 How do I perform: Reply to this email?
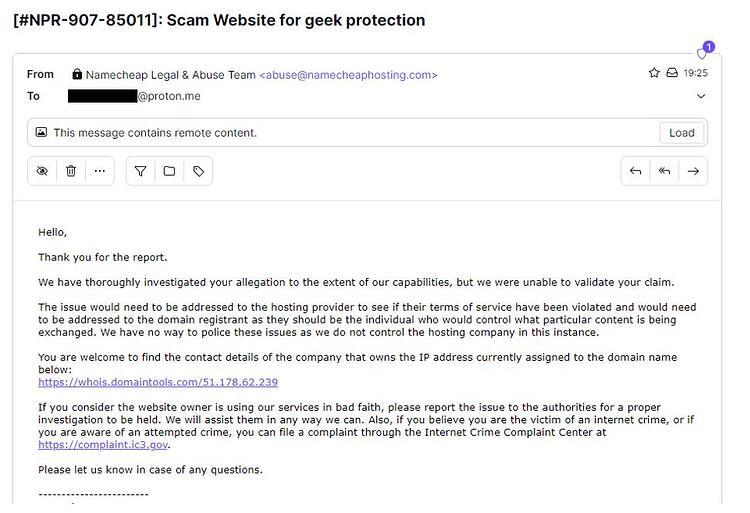click(x=635, y=171)
